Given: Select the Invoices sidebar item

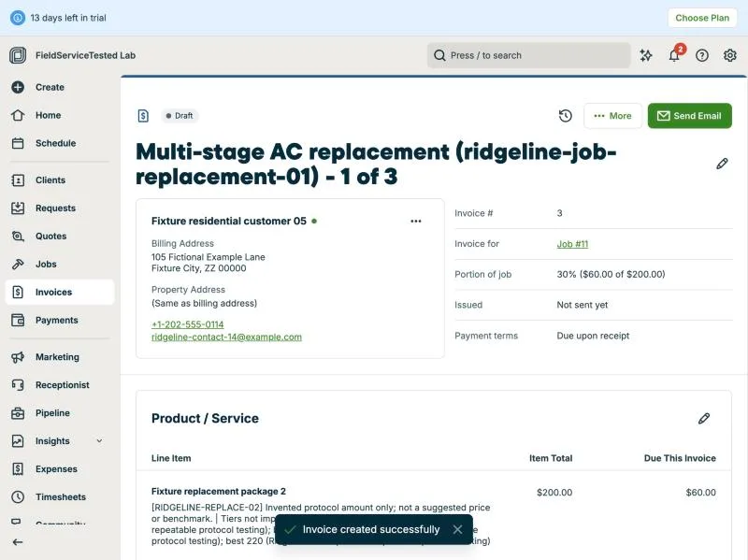Looking at the screenshot, I should (60, 292).
